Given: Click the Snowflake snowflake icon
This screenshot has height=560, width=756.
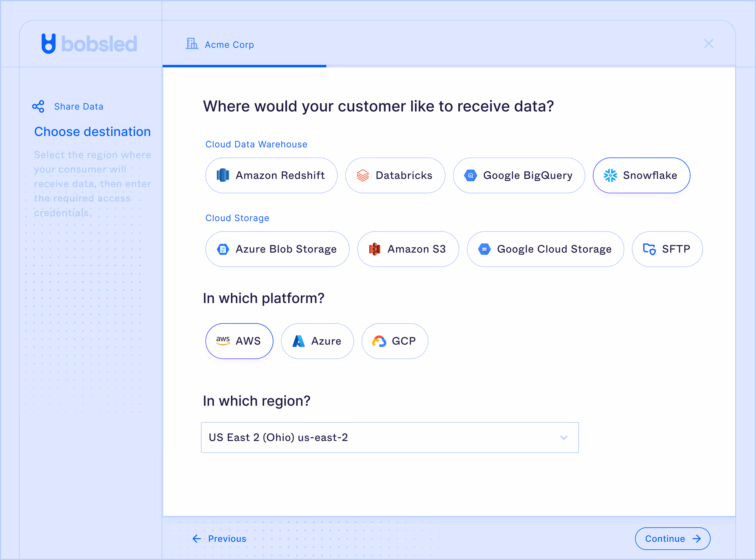Looking at the screenshot, I should pyautogui.click(x=610, y=175).
